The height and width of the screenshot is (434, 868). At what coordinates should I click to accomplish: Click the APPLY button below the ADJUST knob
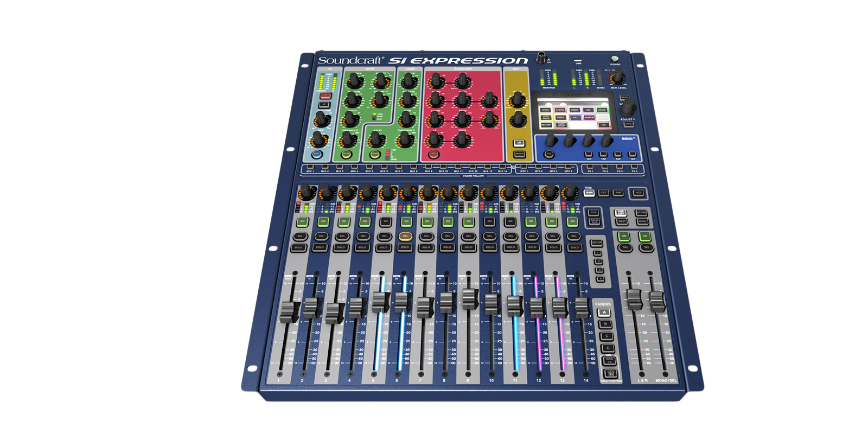[628, 124]
